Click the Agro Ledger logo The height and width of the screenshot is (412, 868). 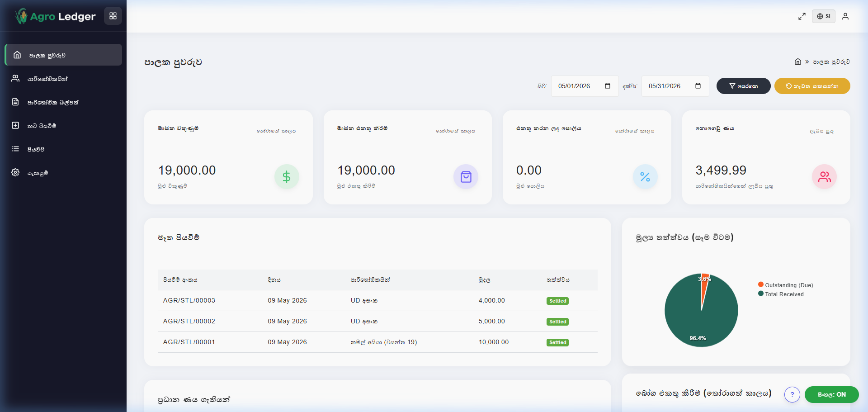click(55, 16)
